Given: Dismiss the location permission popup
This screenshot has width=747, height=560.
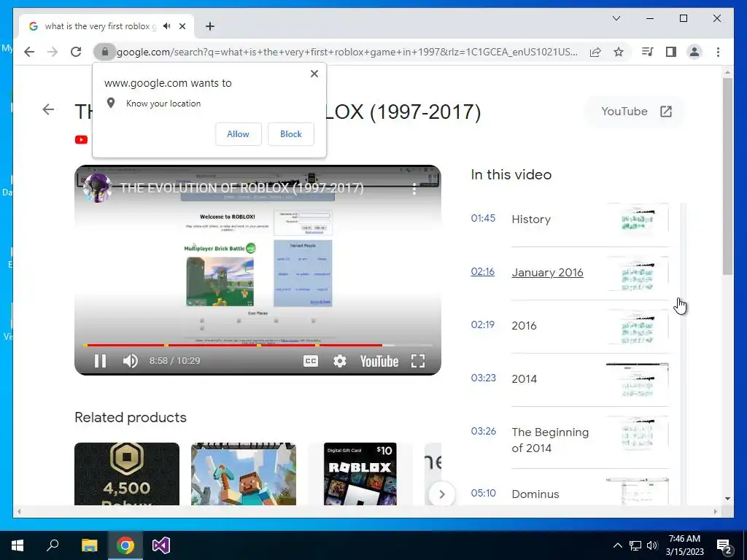Looking at the screenshot, I should (314, 74).
